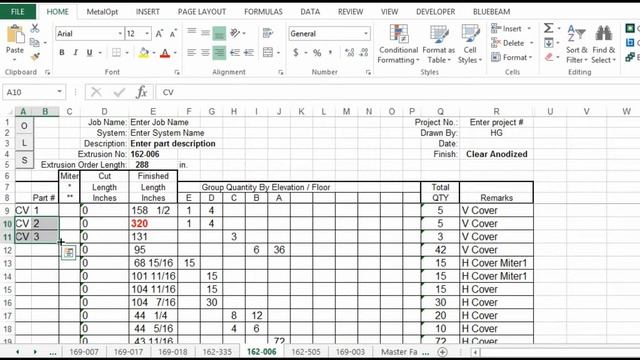Click Format cells button

(512, 57)
